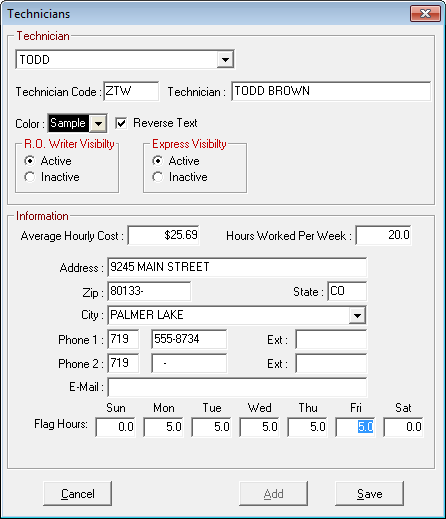Screen dimensions: 446x519
Task: Expand the Color sample dropdown
Action: [98, 123]
